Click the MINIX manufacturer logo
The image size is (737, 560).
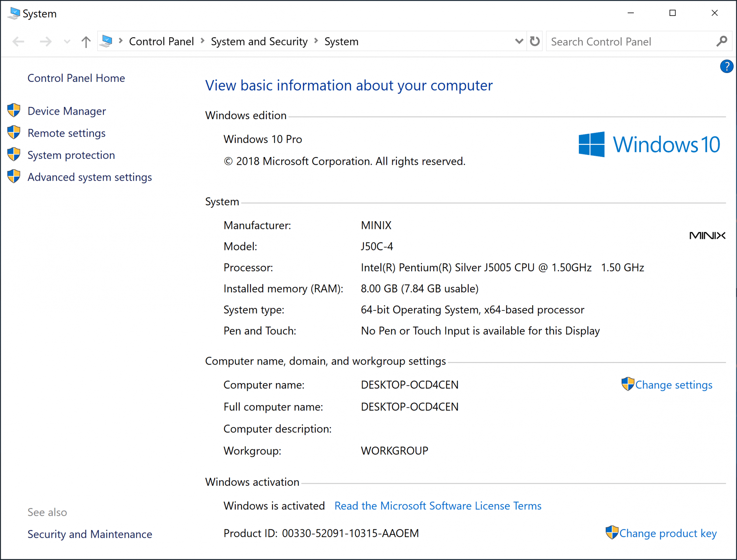pos(707,236)
